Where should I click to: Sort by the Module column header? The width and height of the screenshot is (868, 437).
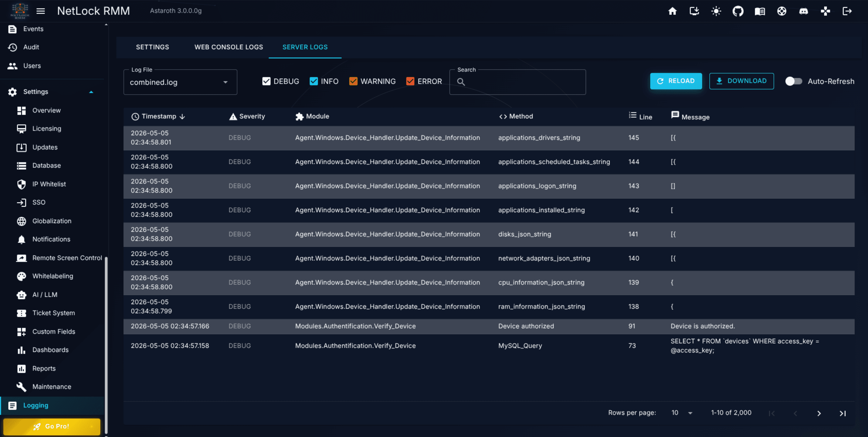pyautogui.click(x=312, y=116)
